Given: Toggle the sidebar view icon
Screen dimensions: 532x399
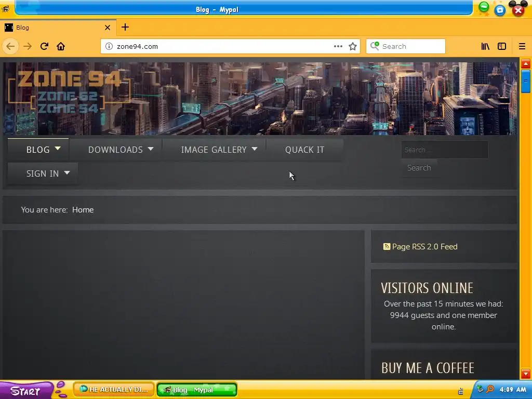Looking at the screenshot, I should pyautogui.click(x=502, y=46).
